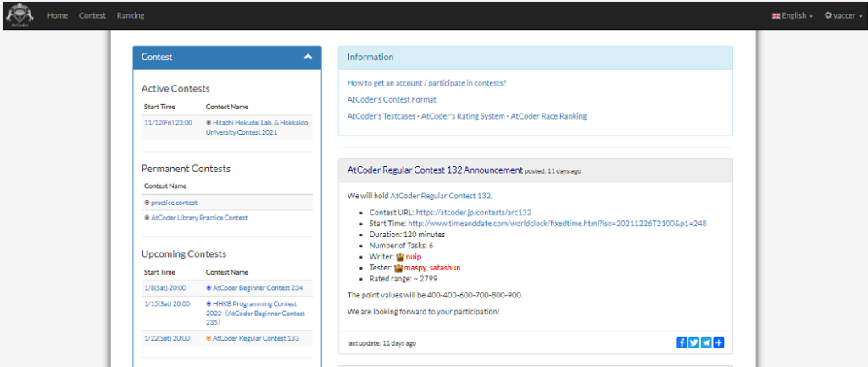The width and height of the screenshot is (868, 367).
Task: Click 'Number of Tasks: 6' text
Action: click(401, 246)
